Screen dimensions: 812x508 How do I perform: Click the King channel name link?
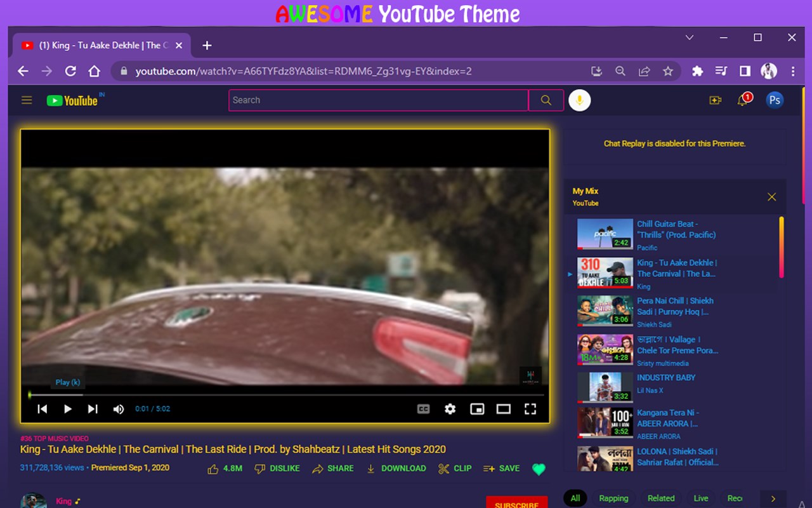point(63,501)
